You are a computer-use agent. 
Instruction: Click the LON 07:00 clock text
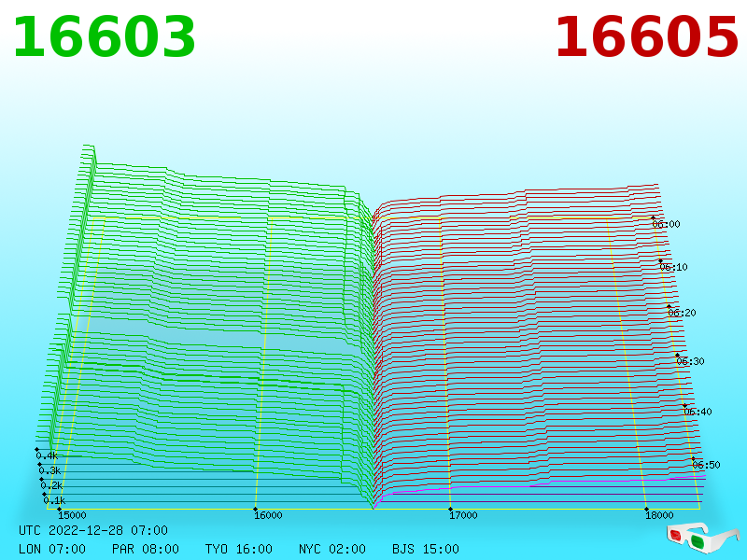tap(52, 549)
